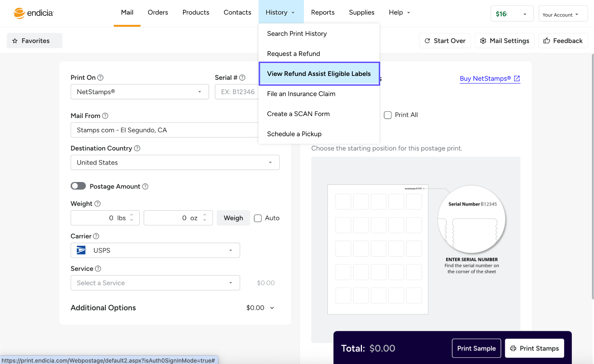594x364 pixels.
Task: Check the Print All checkbox
Action: pyautogui.click(x=387, y=115)
